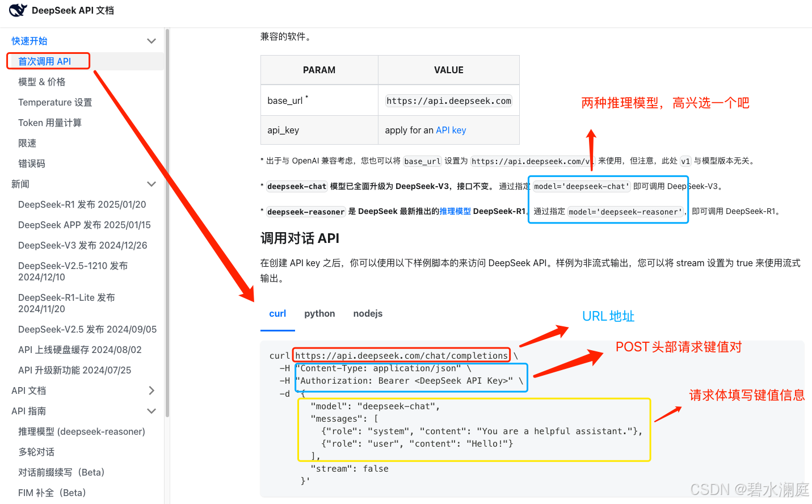812x504 pixels.
Task: Follow the 推理模型 hyperlink
Action: (455, 211)
